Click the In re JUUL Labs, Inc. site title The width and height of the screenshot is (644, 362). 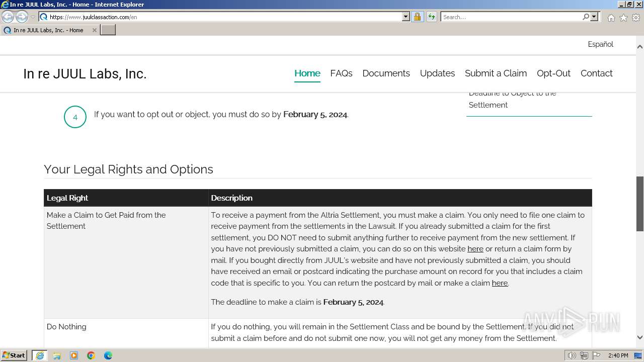(85, 74)
